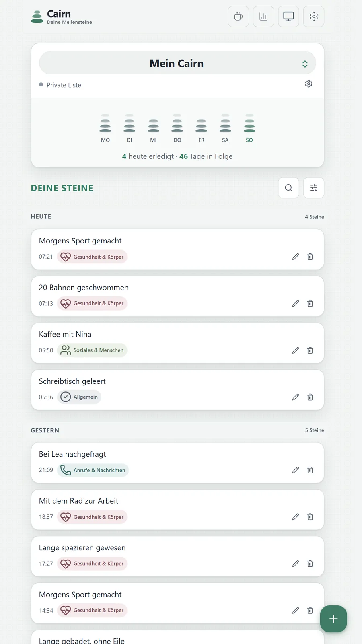
Task: Add a new stone with plus button
Action: pos(333,619)
